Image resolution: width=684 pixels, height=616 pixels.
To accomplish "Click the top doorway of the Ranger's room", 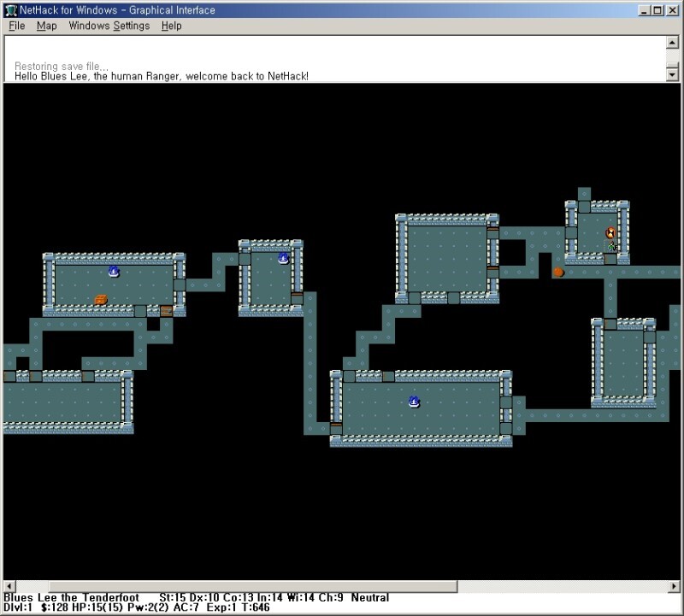I will tap(585, 207).
